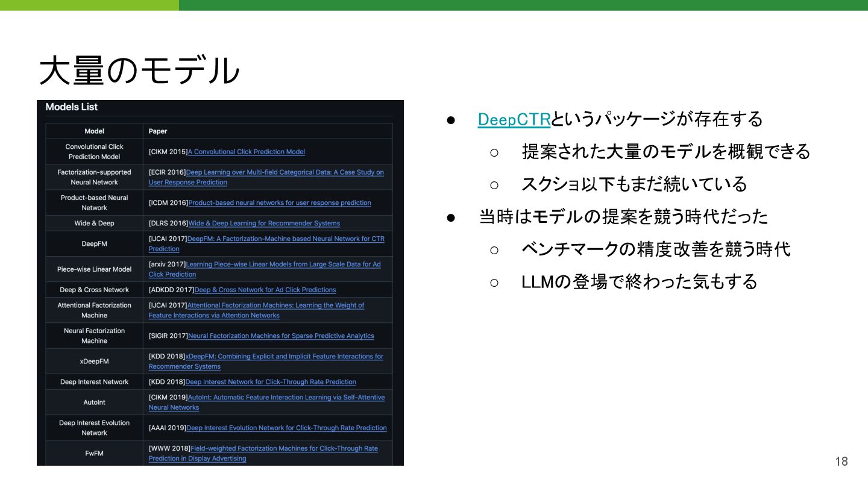
Task: Select the 'FwFM' model name cell
Action: point(95,453)
